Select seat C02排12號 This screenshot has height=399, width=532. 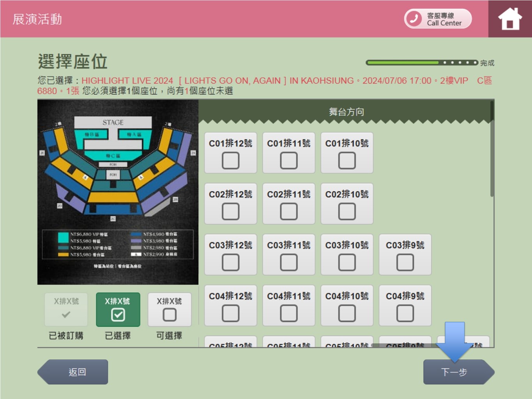[x=231, y=204]
